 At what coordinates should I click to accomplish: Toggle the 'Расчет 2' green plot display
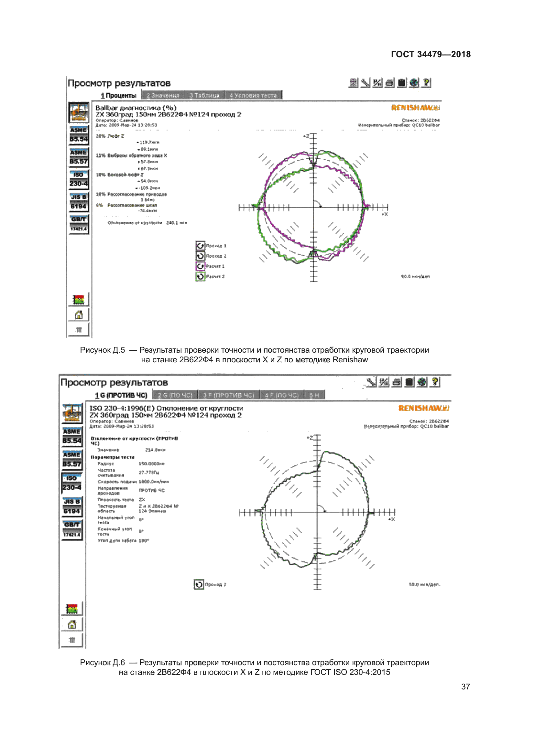pos(200,277)
